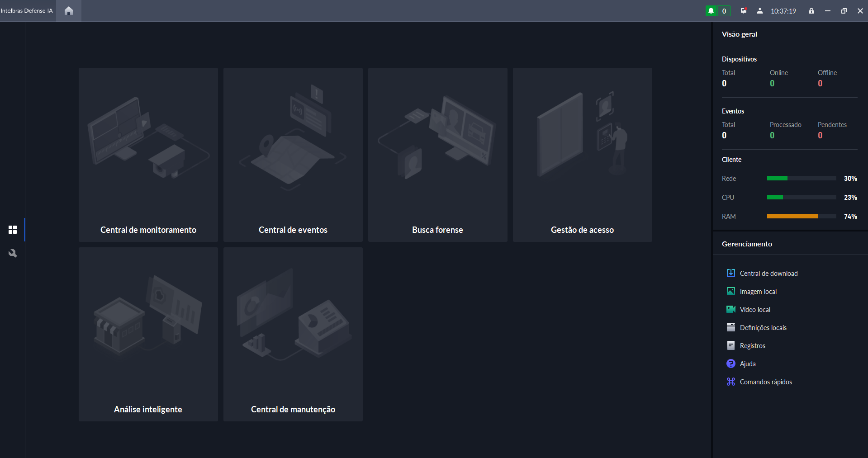Open the alarm bell notification icon

[711, 11]
